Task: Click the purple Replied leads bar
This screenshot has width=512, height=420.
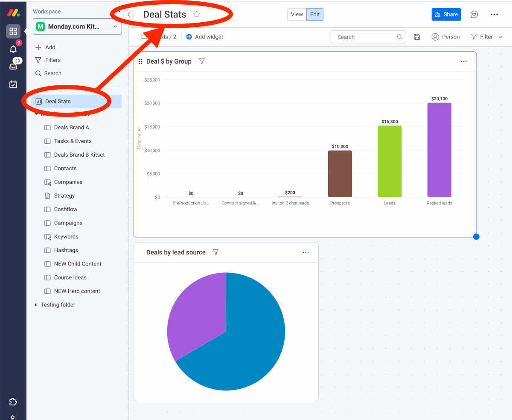Action: (x=439, y=149)
